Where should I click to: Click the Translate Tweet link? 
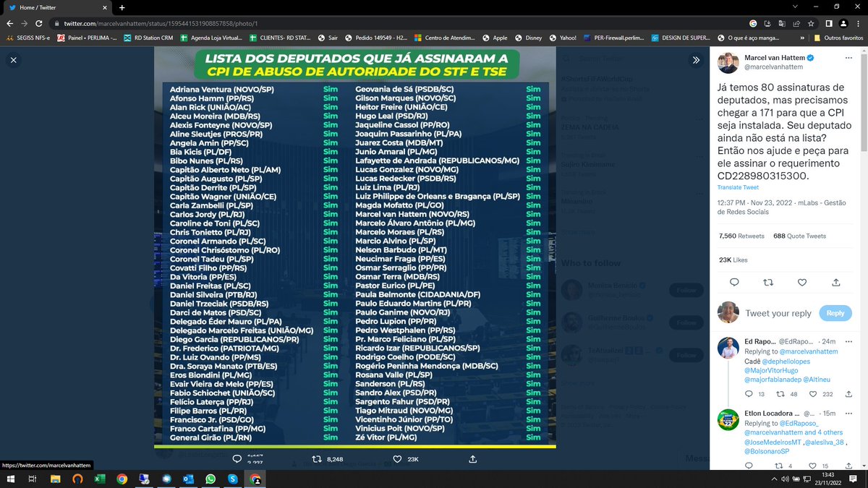click(x=738, y=187)
